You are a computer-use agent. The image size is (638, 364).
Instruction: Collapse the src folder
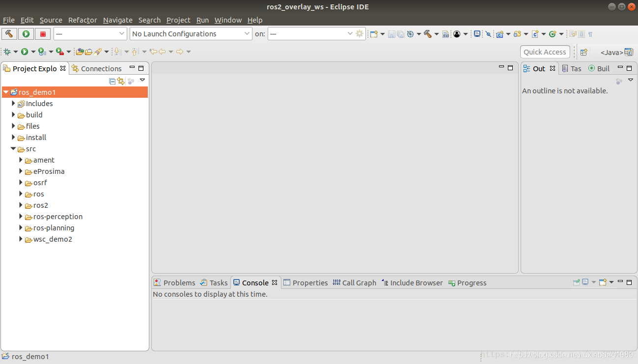click(x=14, y=149)
